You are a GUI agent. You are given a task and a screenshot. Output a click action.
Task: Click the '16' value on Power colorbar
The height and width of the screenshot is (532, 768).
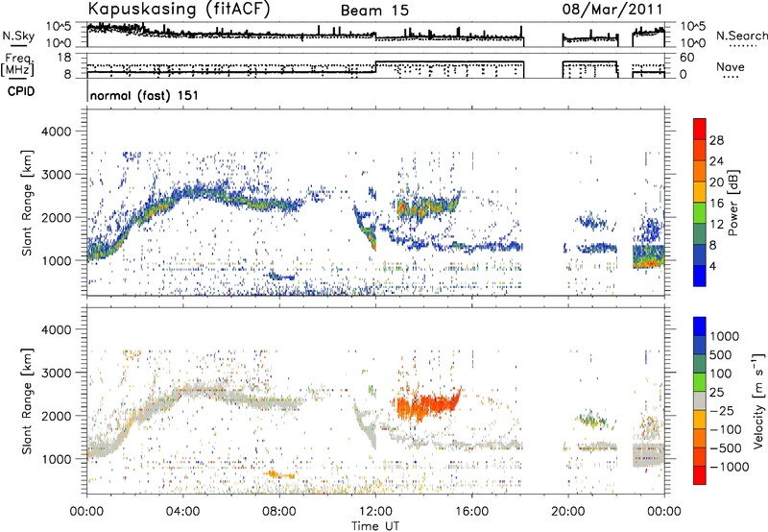[x=716, y=204]
